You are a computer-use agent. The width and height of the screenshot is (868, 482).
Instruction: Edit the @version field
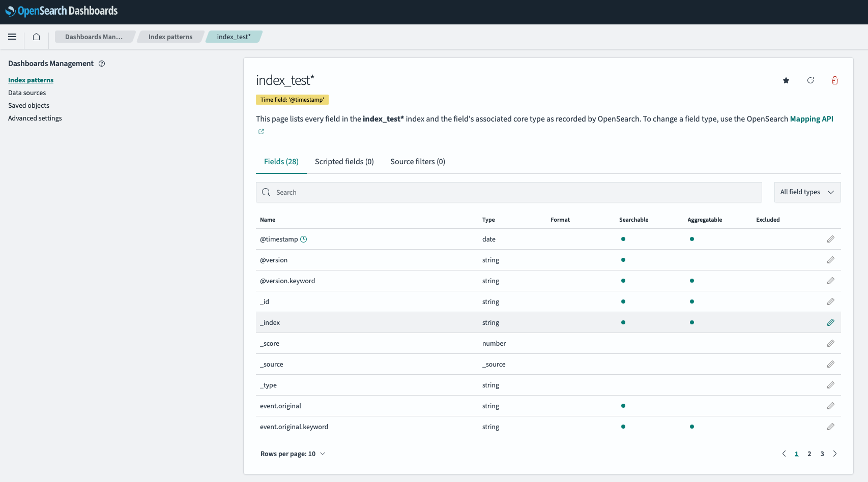click(831, 260)
